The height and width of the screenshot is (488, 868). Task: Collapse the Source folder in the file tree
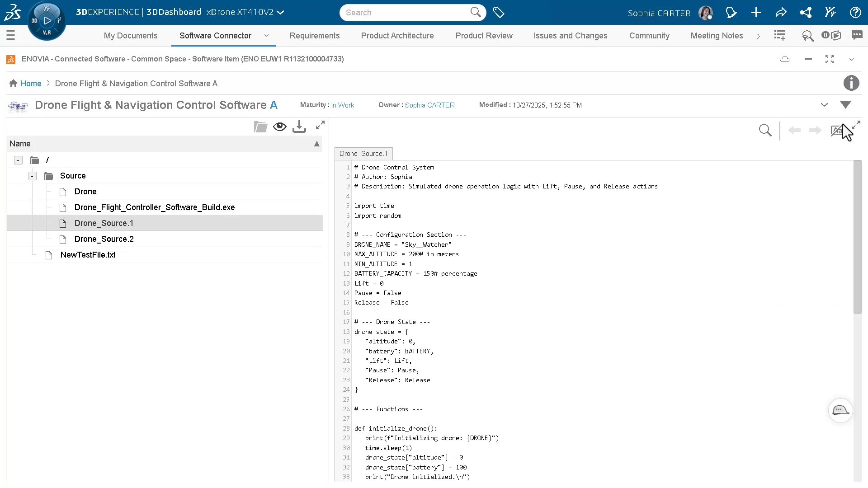click(x=32, y=176)
